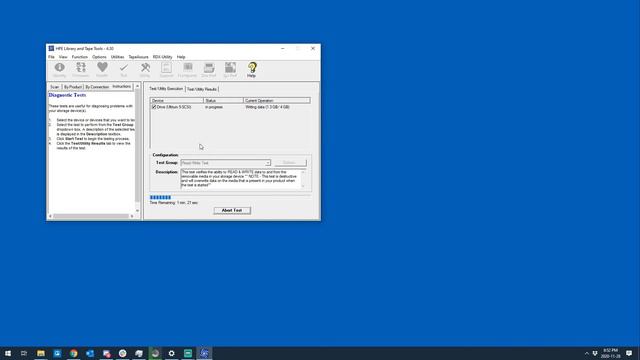Click the Device column header
This screenshot has width=640, height=360.
(176, 100)
